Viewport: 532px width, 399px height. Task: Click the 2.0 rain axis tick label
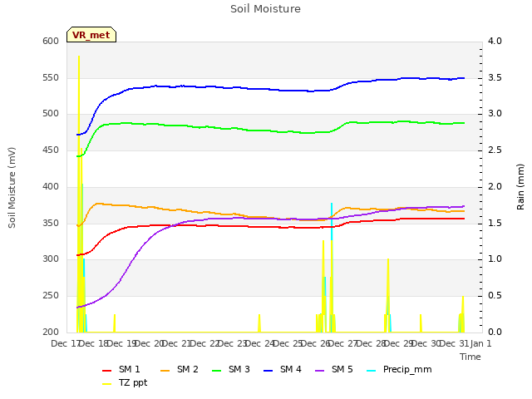495,186
